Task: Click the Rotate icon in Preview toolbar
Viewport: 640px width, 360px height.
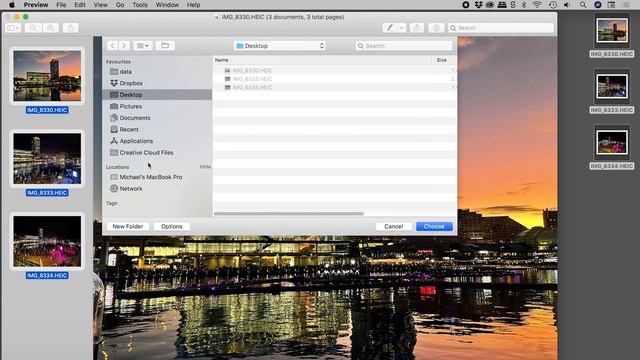Action: coord(416,28)
